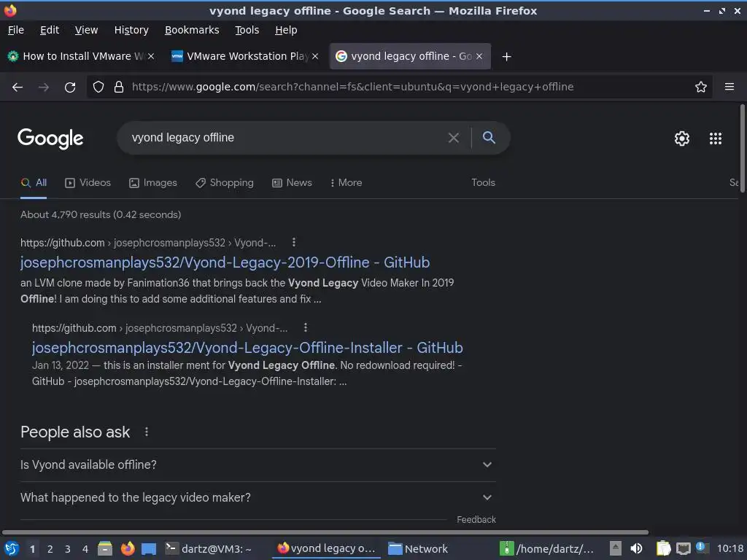The image size is (747, 560).
Task: Click the Feedback link
Action: click(476, 519)
